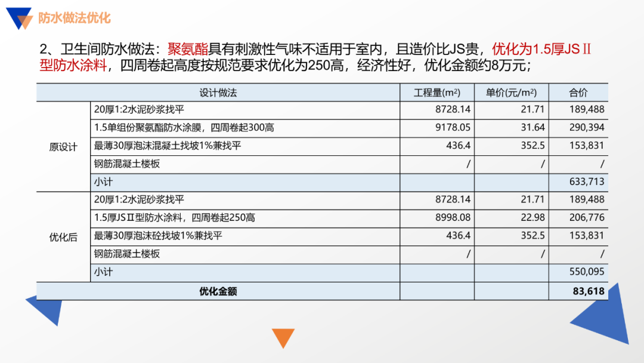The width and height of the screenshot is (644, 363).
Task: Click the bold label 优化金额
Action: pos(218,291)
